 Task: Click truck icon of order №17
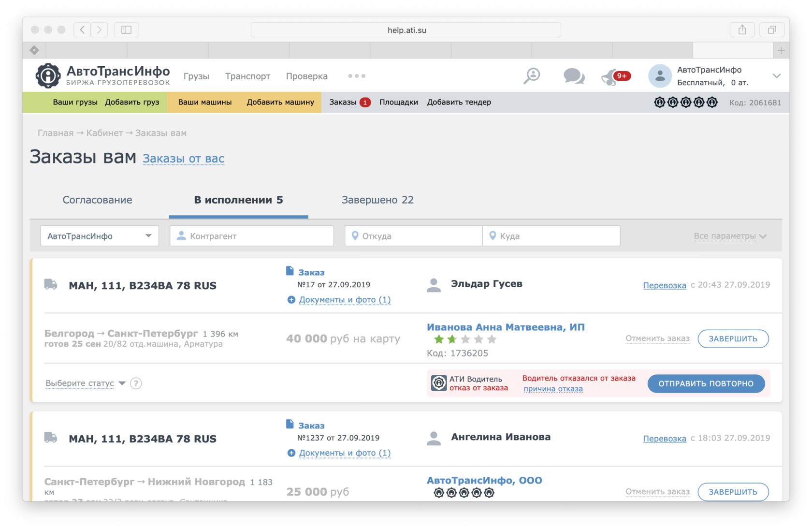[x=51, y=284]
